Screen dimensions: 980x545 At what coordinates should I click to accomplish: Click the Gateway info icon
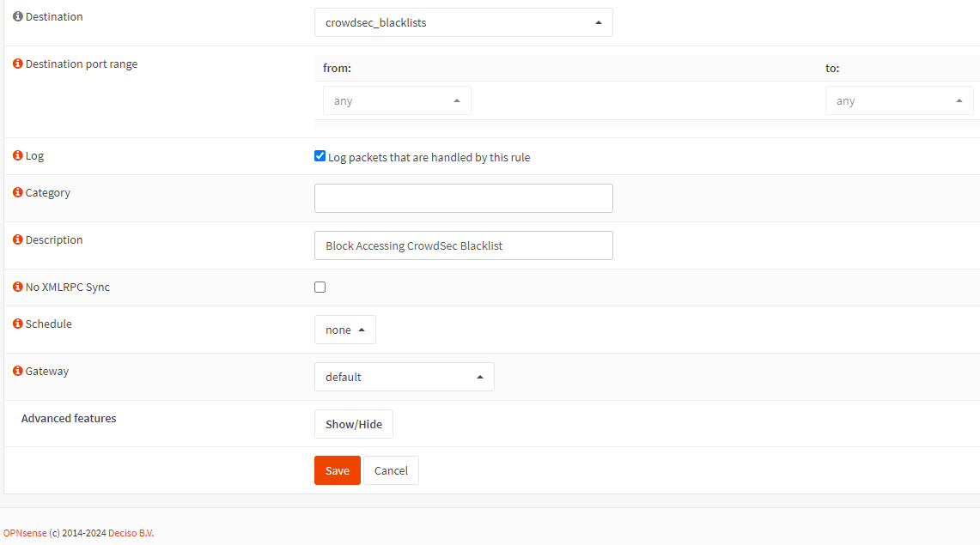point(15,371)
